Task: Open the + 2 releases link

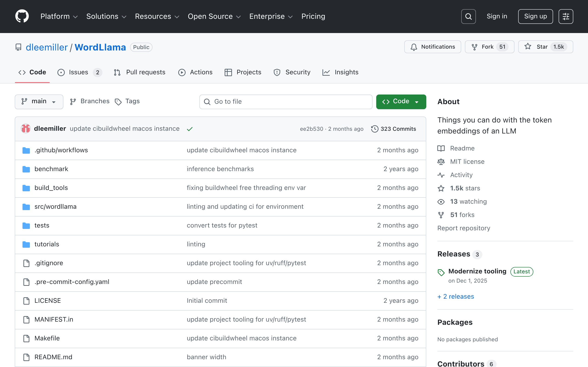Action: [455, 296]
